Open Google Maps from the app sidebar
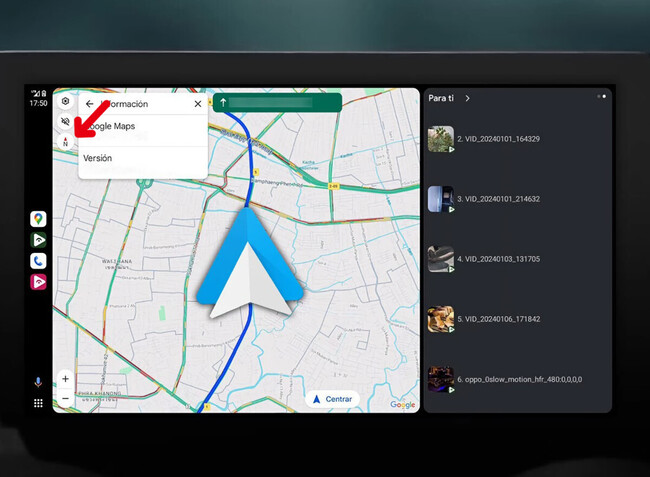The height and width of the screenshot is (477, 650). click(x=38, y=219)
